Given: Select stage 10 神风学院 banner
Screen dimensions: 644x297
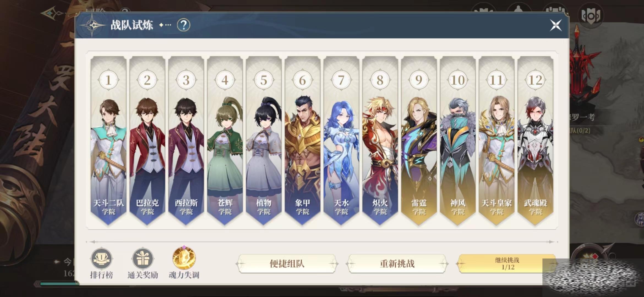Looking at the screenshot, I should coord(458,141).
